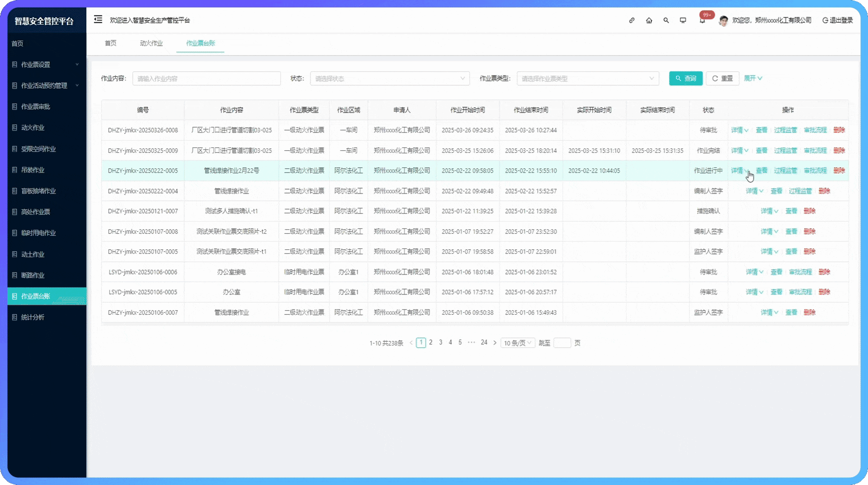
Task: Click the 查询 search button
Action: pyautogui.click(x=686, y=78)
